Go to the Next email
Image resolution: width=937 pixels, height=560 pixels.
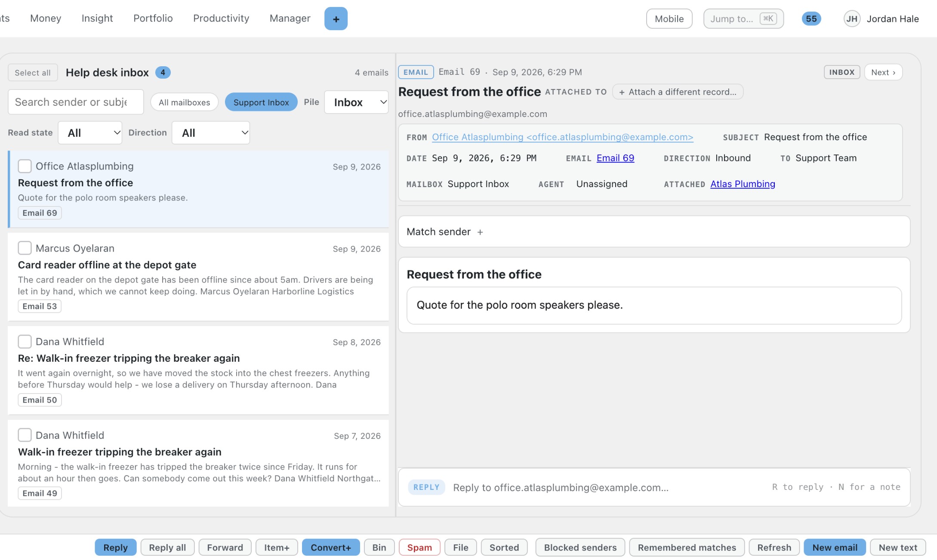point(883,72)
